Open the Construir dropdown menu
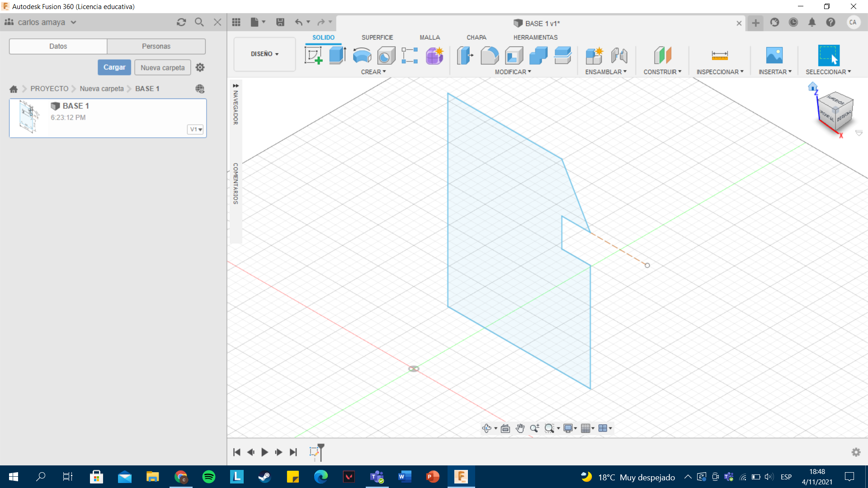 [662, 72]
